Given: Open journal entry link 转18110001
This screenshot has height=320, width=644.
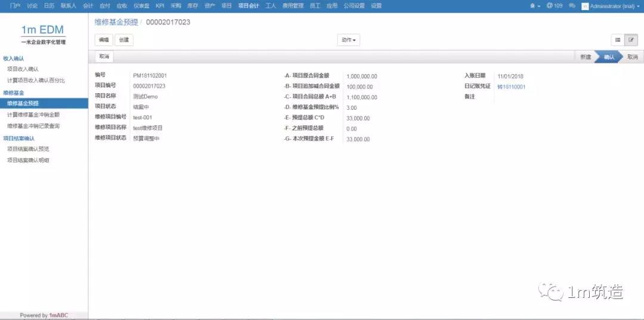Looking at the screenshot, I should (x=511, y=87).
